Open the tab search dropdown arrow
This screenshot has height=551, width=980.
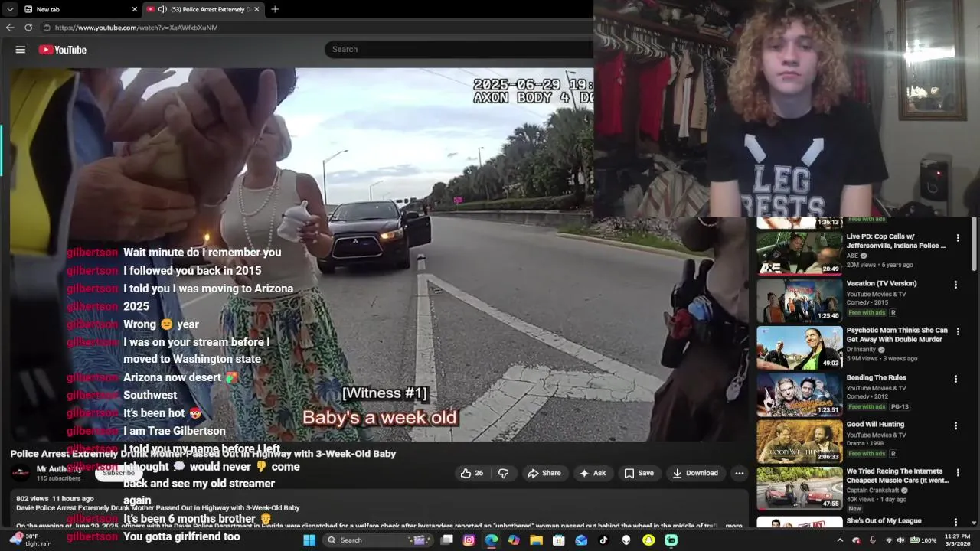pos(10,9)
